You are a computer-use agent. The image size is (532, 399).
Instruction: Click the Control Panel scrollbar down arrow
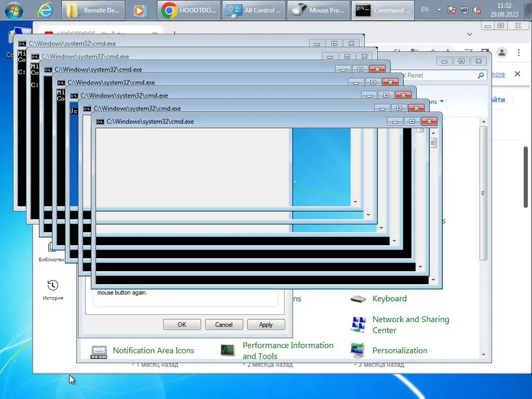(484, 355)
